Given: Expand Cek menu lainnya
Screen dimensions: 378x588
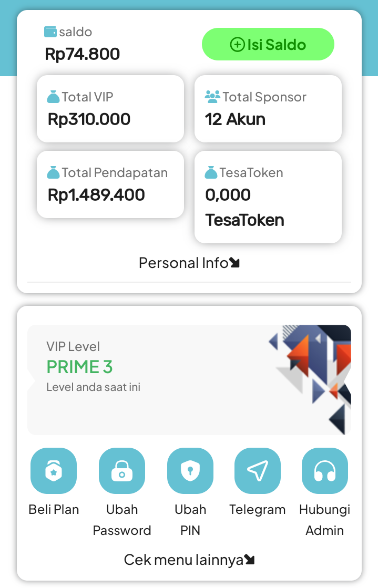Looking at the screenshot, I should (189, 560).
